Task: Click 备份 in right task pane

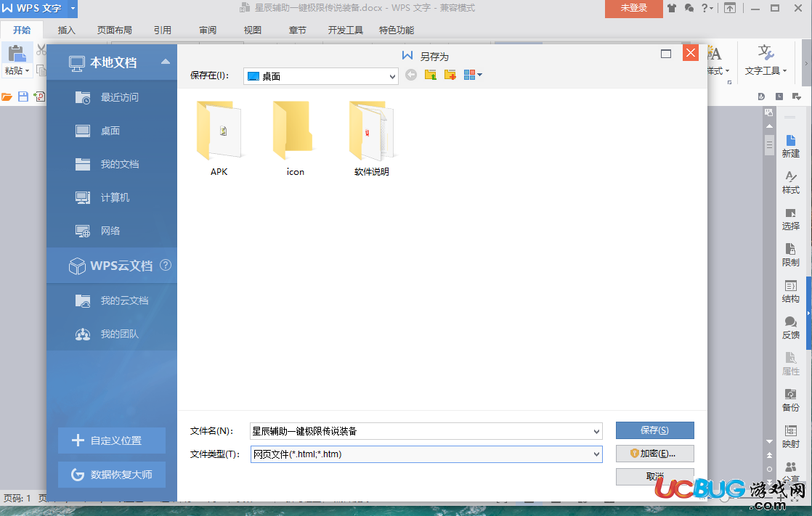Action: [x=790, y=400]
